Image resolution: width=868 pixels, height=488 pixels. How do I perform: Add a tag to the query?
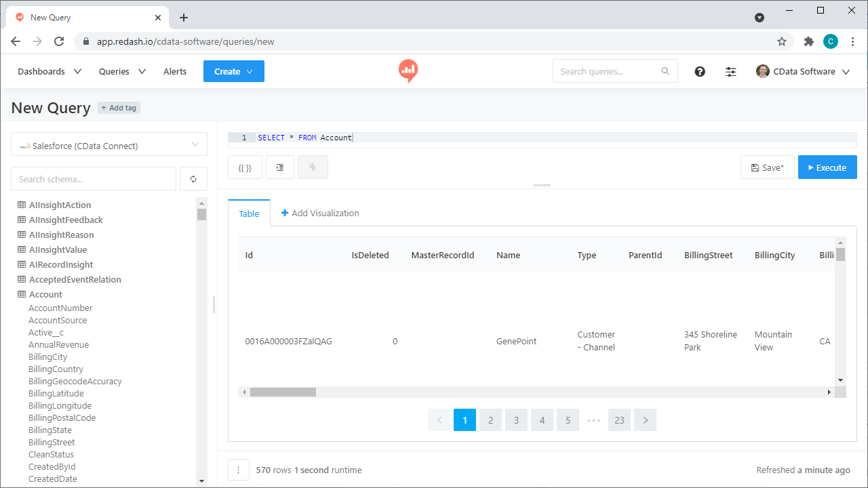click(x=119, y=108)
